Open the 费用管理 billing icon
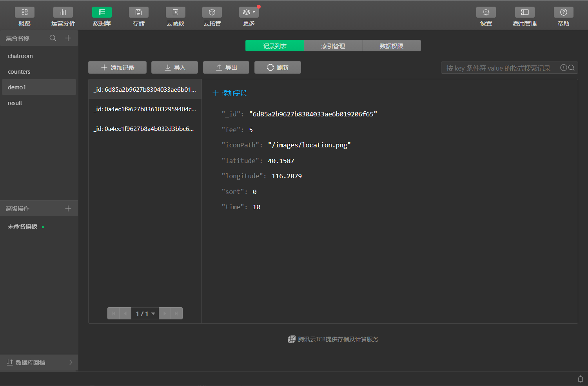 525,12
